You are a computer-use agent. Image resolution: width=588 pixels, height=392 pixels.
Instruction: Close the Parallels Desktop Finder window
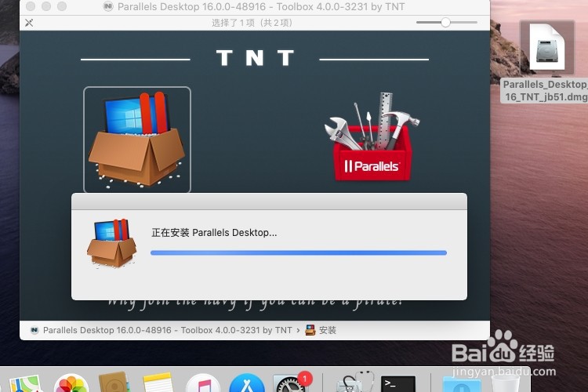click(31, 6)
